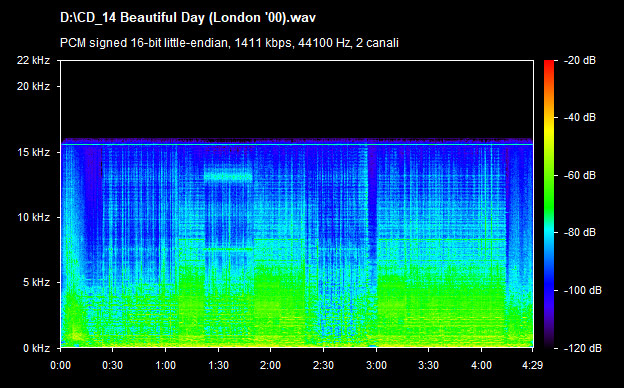Click the 1:30 time axis label
Viewport: 624px width, 388px height.
click(x=218, y=365)
